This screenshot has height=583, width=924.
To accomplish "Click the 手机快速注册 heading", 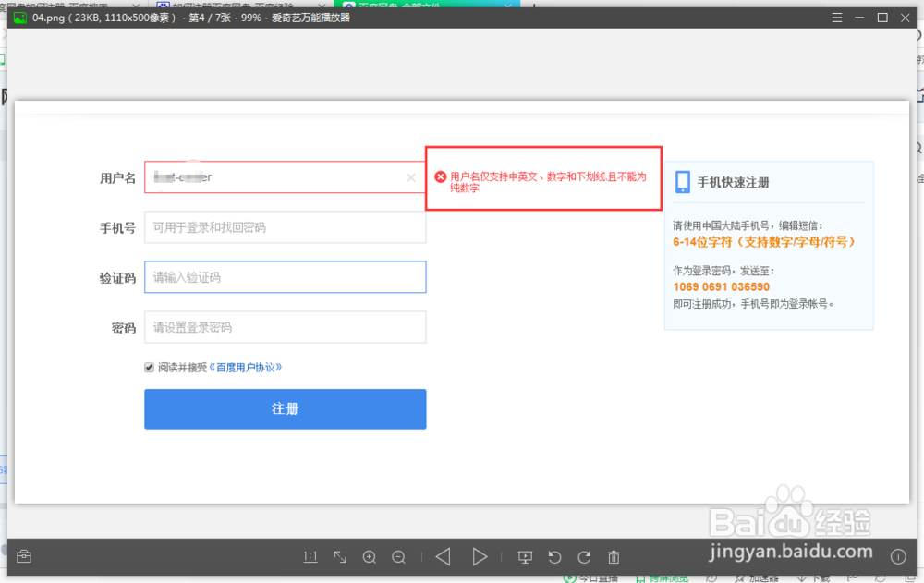I will [x=733, y=182].
